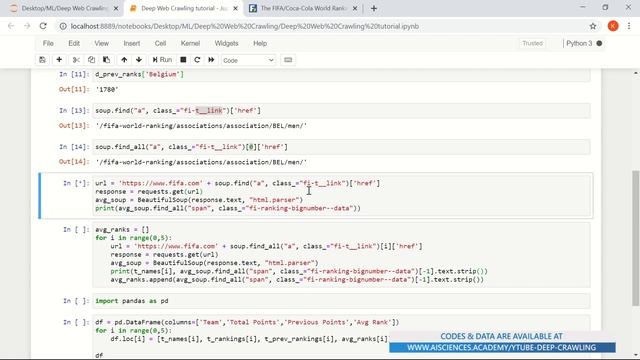Click the import pandas as pd cell
The width and height of the screenshot is (640, 360).
click(342, 301)
